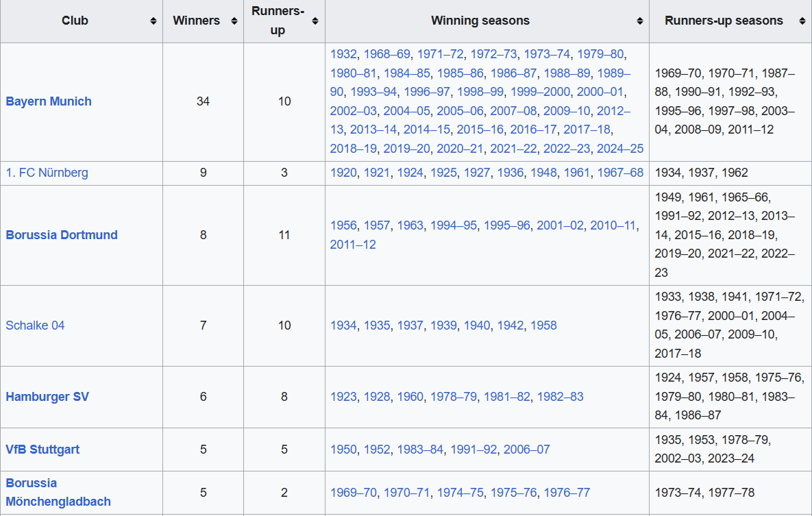Viewport: 812px width, 516px height.
Task: Sort by Winning seasons column arrows
Action: point(639,21)
